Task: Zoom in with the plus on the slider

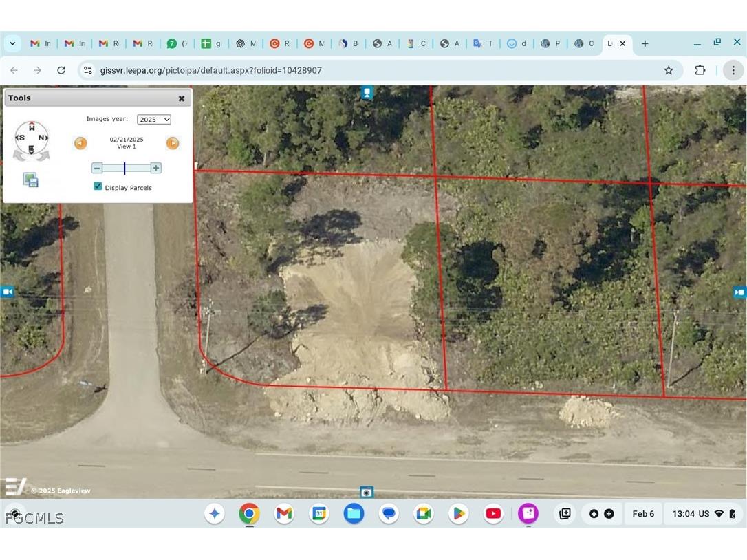Action: pyautogui.click(x=156, y=168)
